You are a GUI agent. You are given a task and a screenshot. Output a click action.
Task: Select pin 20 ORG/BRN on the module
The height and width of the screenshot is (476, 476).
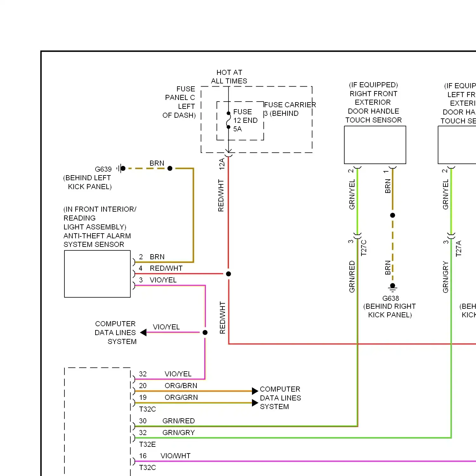coord(168,386)
